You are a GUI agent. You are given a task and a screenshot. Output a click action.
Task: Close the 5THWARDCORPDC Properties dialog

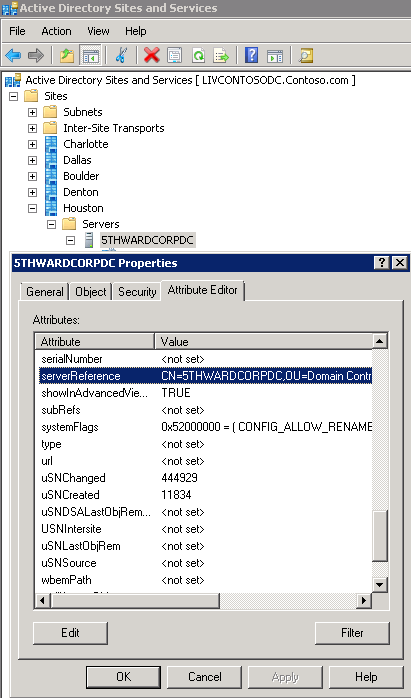[399, 263]
